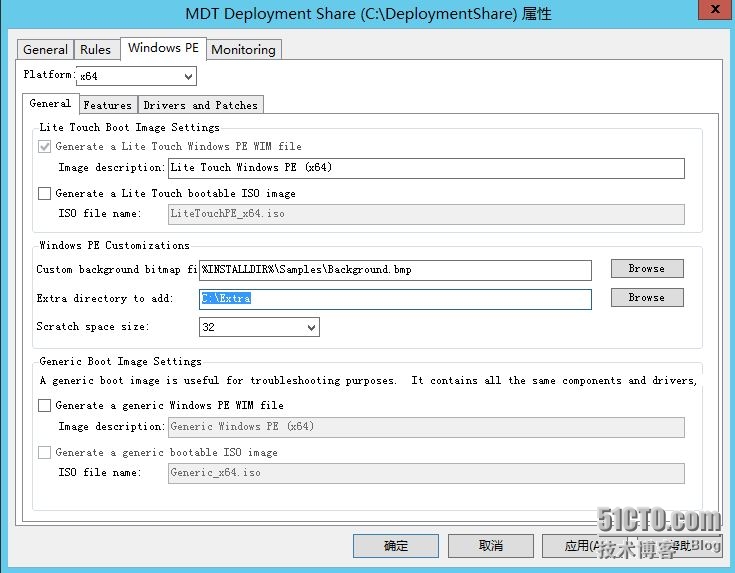Close the MDT Deployment Share properties window
Image resolution: width=735 pixels, height=573 pixels.
715,9
